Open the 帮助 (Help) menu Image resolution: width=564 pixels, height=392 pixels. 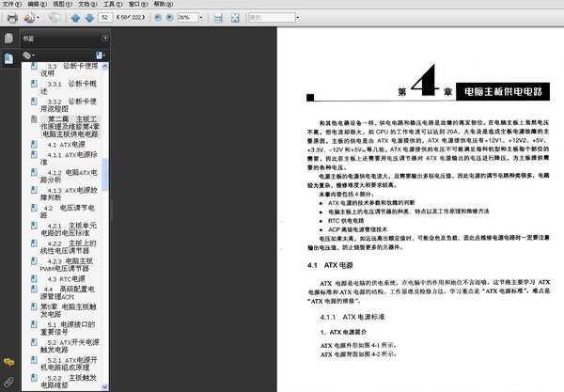[163, 4]
